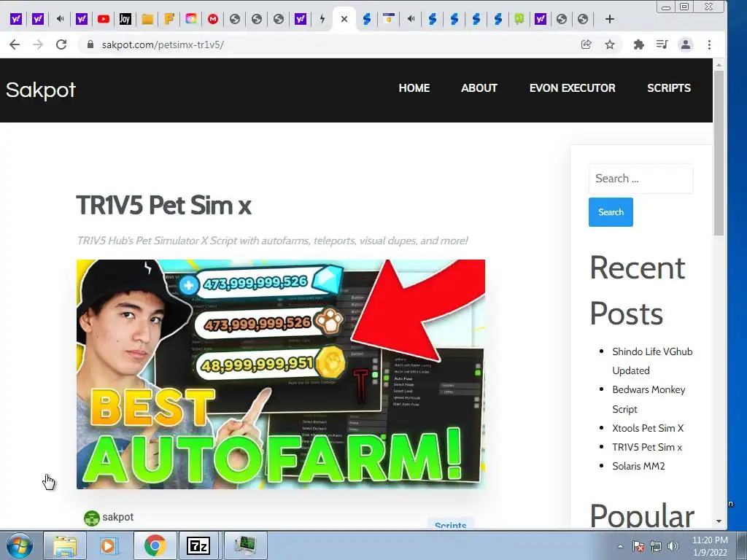The width and height of the screenshot is (747, 560).
Task: Click the blue Search button
Action: coord(611,212)
